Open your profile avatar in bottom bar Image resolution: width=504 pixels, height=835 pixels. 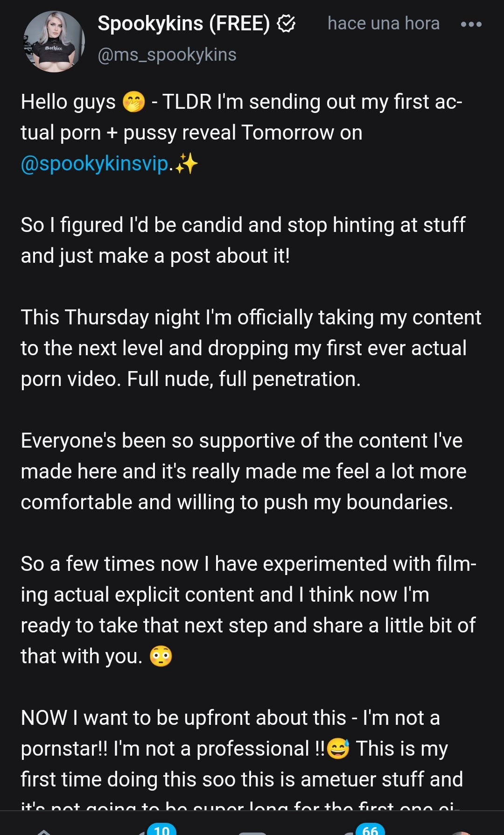(x=462, y=831)
